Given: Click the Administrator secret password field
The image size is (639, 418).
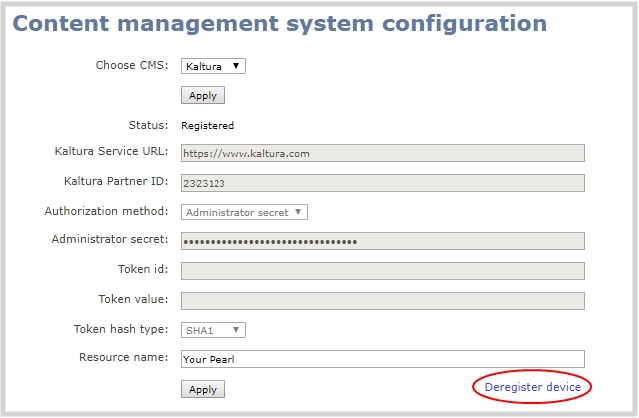Looking at the screenshot, I should [x=383, y=241].
